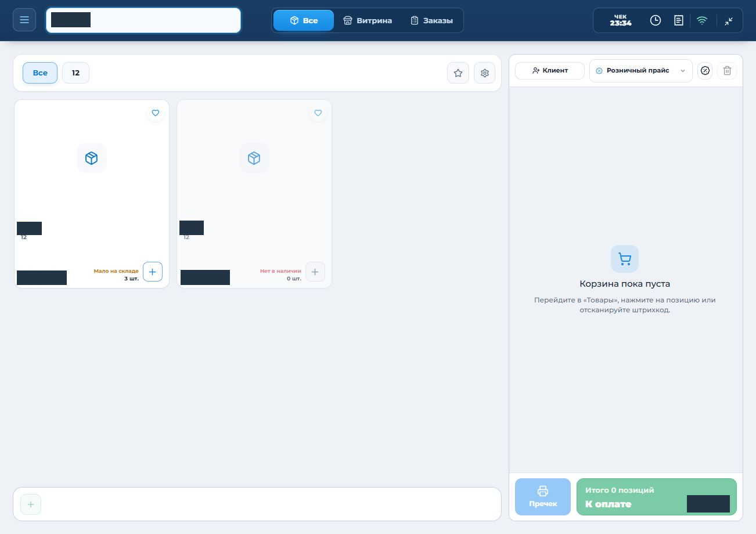Favorite the out-of-stock product heart
The image size is (756, 534).
click(318, 113)
